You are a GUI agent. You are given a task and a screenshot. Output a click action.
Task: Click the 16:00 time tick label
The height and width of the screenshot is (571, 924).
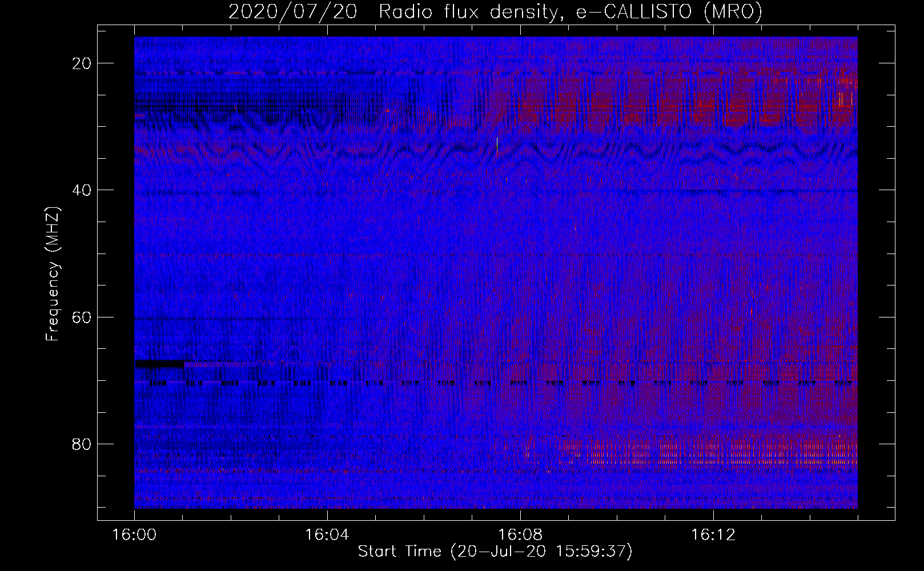[134, 535]
